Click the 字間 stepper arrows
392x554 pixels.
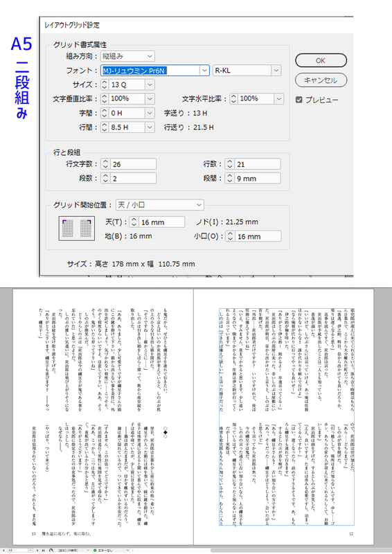(105, 113)
